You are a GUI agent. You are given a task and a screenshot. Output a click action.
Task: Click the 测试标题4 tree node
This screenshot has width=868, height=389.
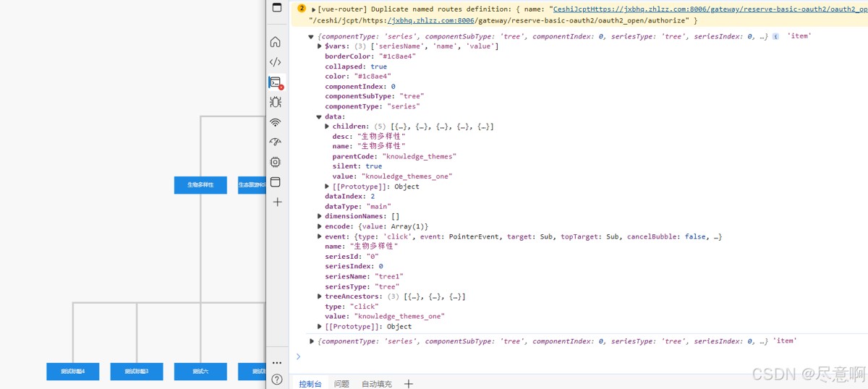[x=73, y=372]
